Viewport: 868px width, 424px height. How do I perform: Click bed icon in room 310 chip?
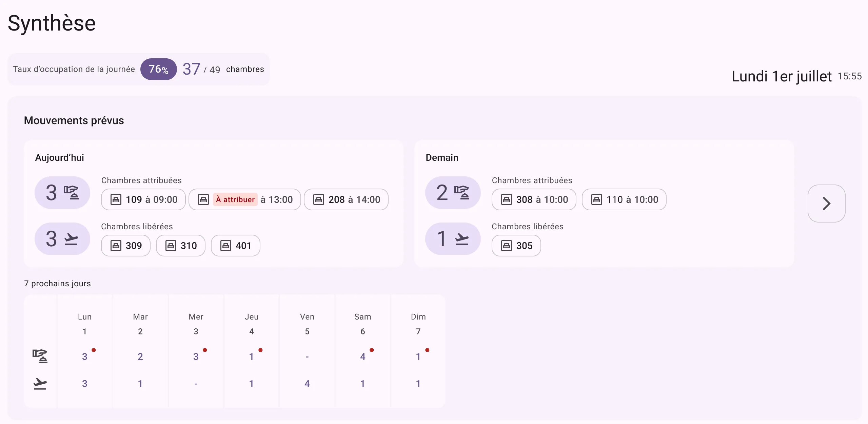pyautogui.click(x=171, y=246)
